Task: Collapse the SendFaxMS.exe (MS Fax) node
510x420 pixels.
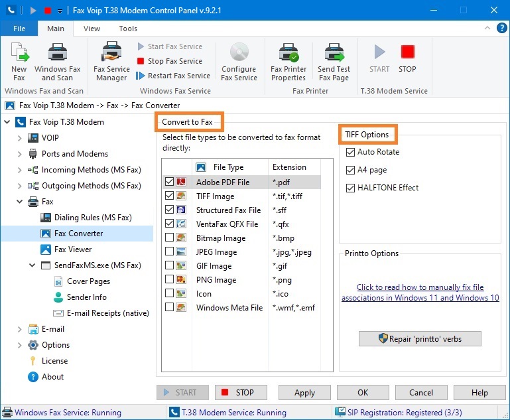Action: (32, 265)
